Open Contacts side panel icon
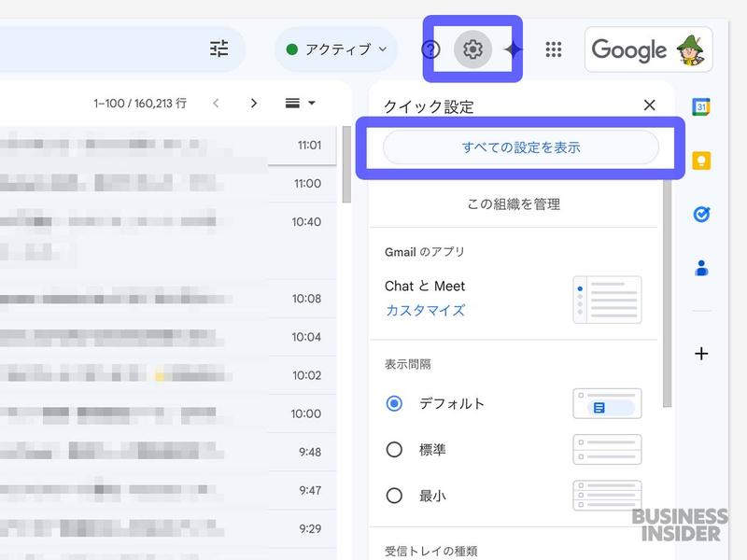 pyautogui.click(x=701, y=268)
